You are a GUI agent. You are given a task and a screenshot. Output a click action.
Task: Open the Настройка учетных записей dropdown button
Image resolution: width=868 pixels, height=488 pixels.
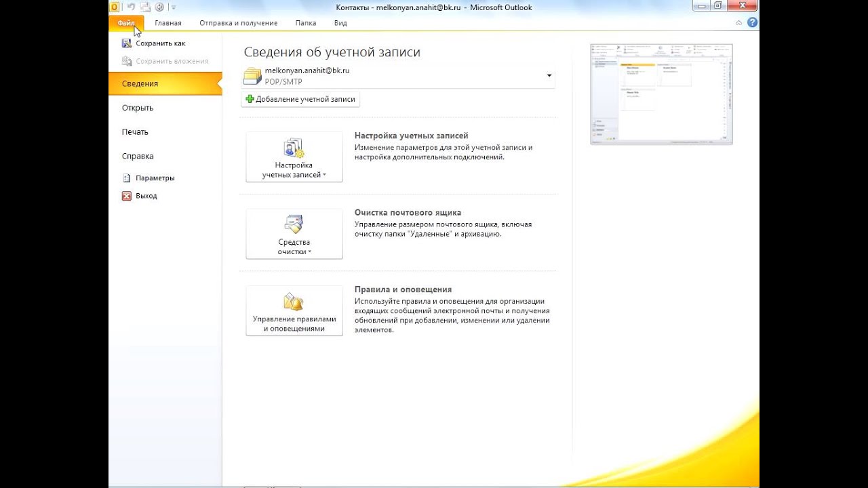click(x=294, y=157)
